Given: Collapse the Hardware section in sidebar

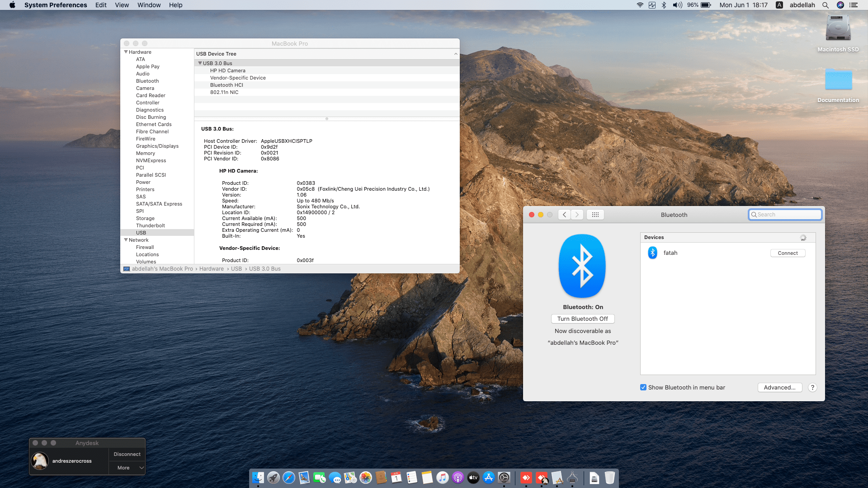Looking at the screenshot, I should (126, 52).
